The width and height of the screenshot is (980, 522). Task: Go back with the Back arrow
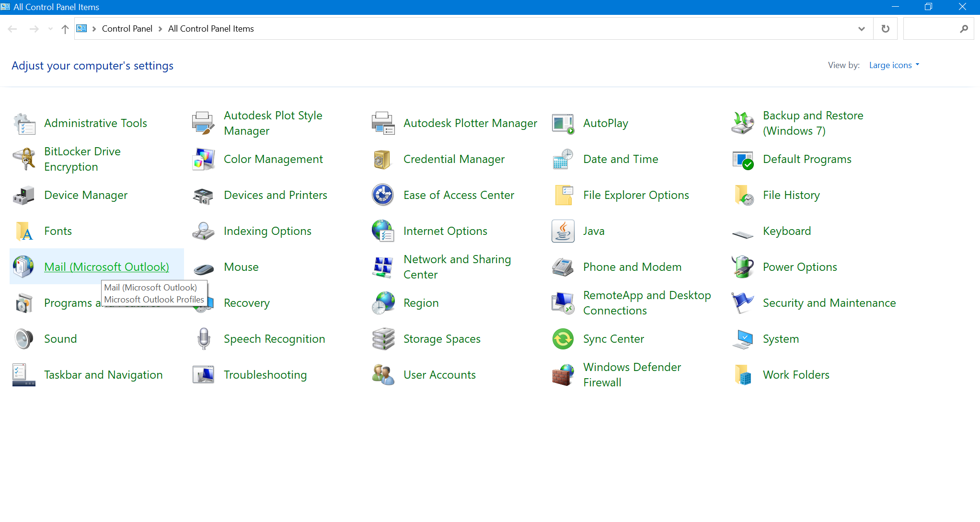pyautogui.click(x=13, y=29)
